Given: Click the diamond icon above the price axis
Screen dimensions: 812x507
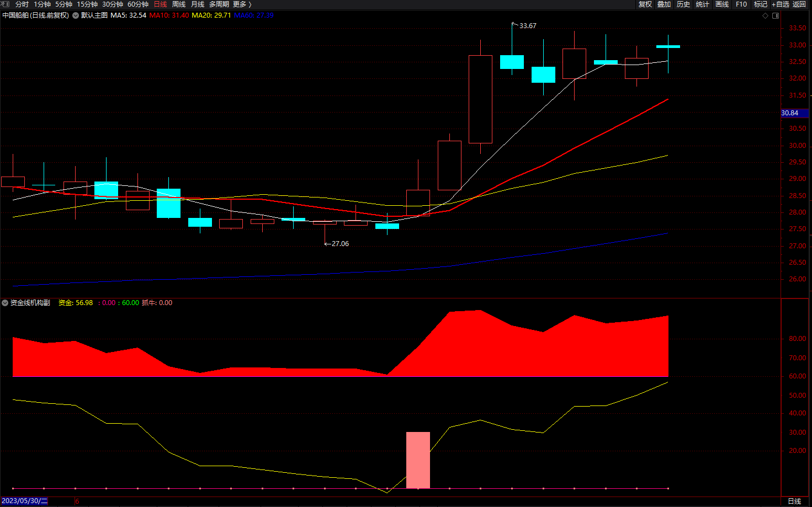Looking at the screenshot, I should [765, 15].
